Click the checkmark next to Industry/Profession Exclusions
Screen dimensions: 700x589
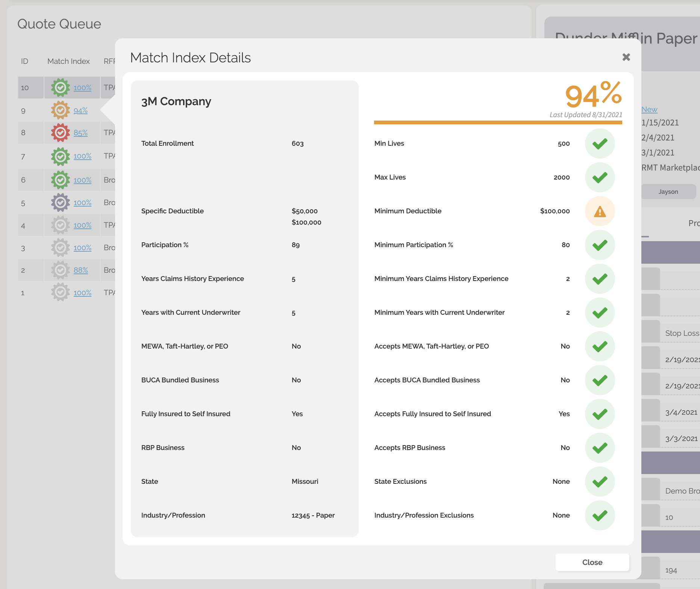(600, 515)
